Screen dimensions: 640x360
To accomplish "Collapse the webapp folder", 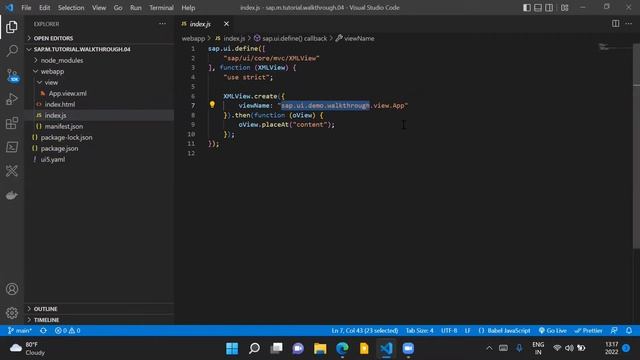I will pyautogui.click(x=99, y=71).
